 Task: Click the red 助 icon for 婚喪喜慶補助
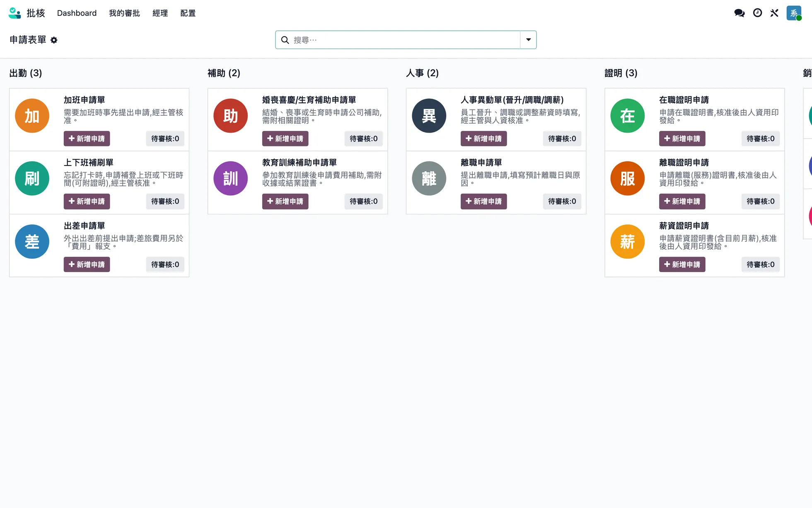pos(231,116)
